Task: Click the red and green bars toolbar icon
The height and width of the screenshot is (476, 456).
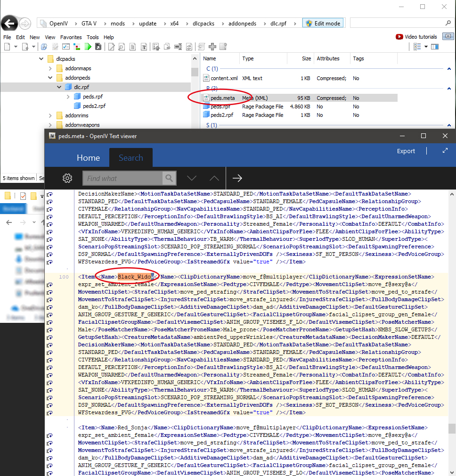Action: (77, 47)
